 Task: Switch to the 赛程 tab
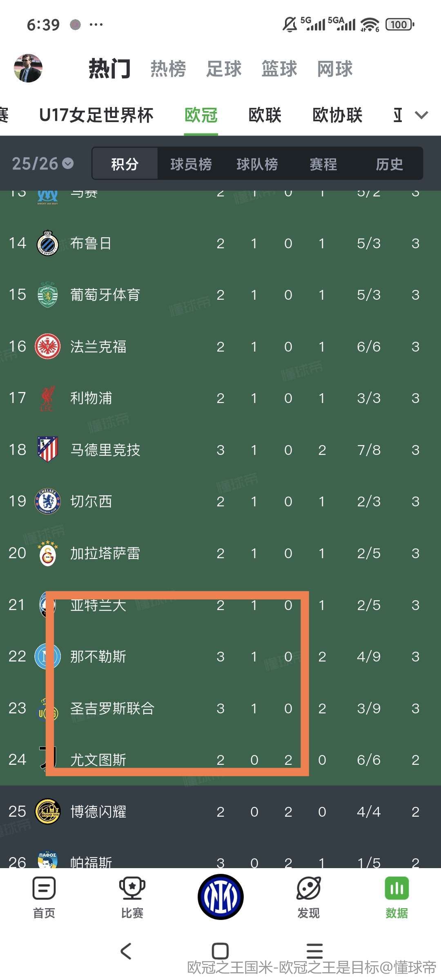tap(323, 164)
